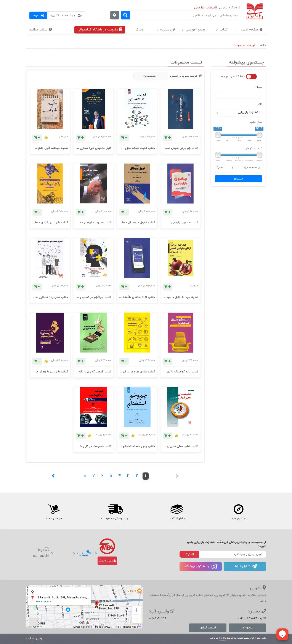Click the red book club membership button
Image resolution: width=292 pixels, height=644 pixels.
(99, 30)
